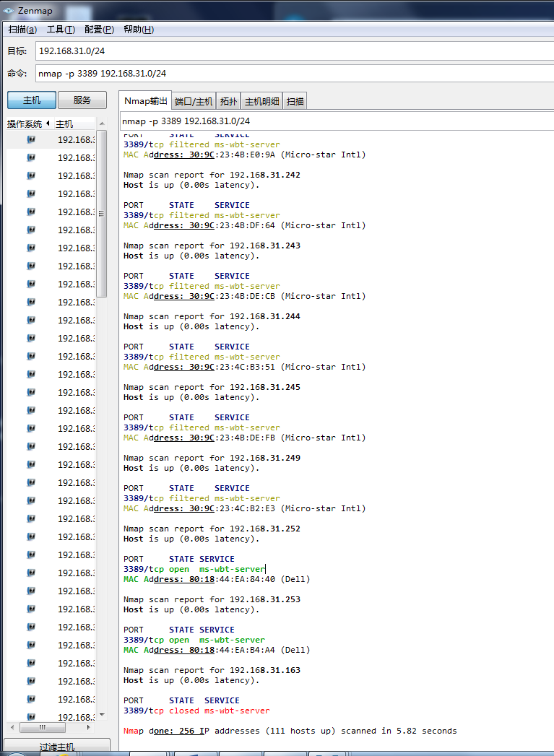The width and height of the screenshot is (554, 756).
Task: Click the host list vertical scrollbar thumb
Action: click(x=102, y=214)
